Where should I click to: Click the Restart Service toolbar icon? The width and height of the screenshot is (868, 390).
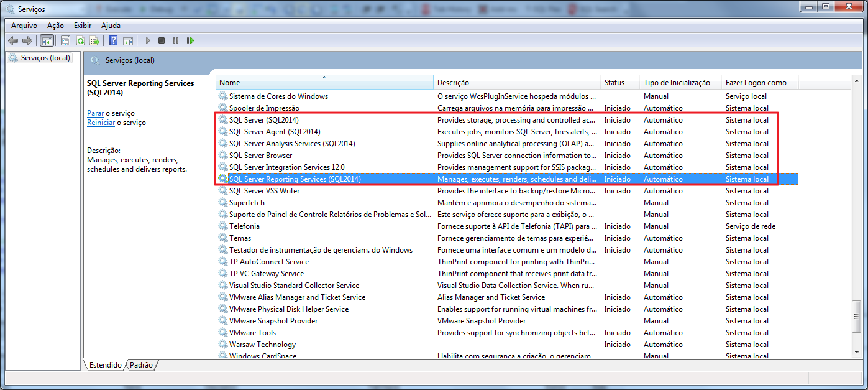tap(190, 40)
